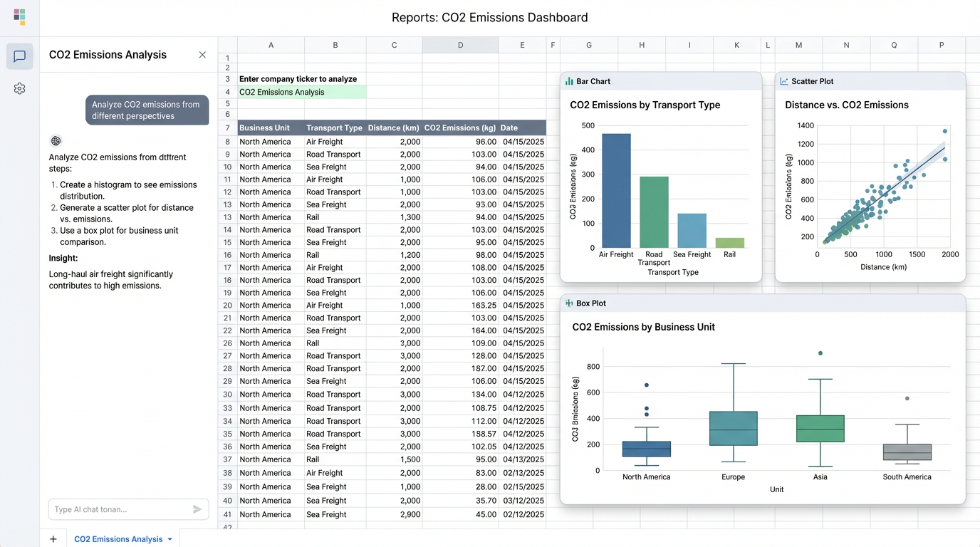Screen dimensions: 980x547
Task: Click distance cell showing 1,500
Action: click(394, 459)
